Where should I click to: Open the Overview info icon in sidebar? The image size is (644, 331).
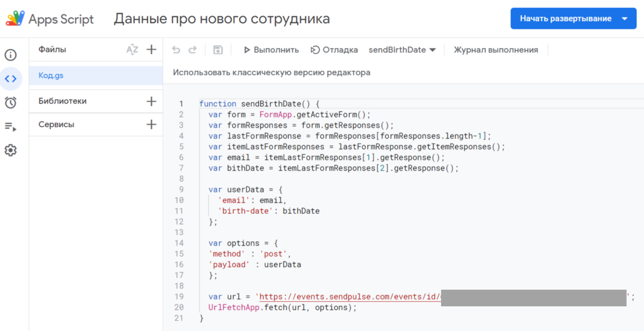pyautogui.click(x=11, y=55)
